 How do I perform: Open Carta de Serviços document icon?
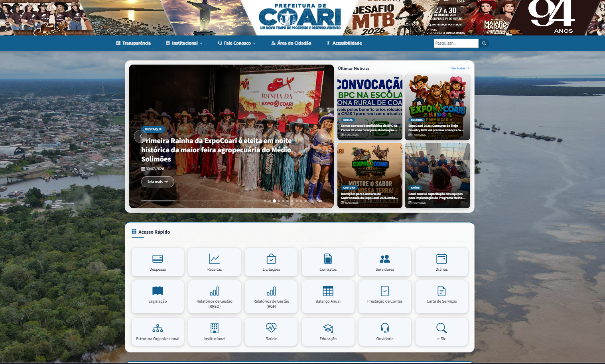click(441, 291)
